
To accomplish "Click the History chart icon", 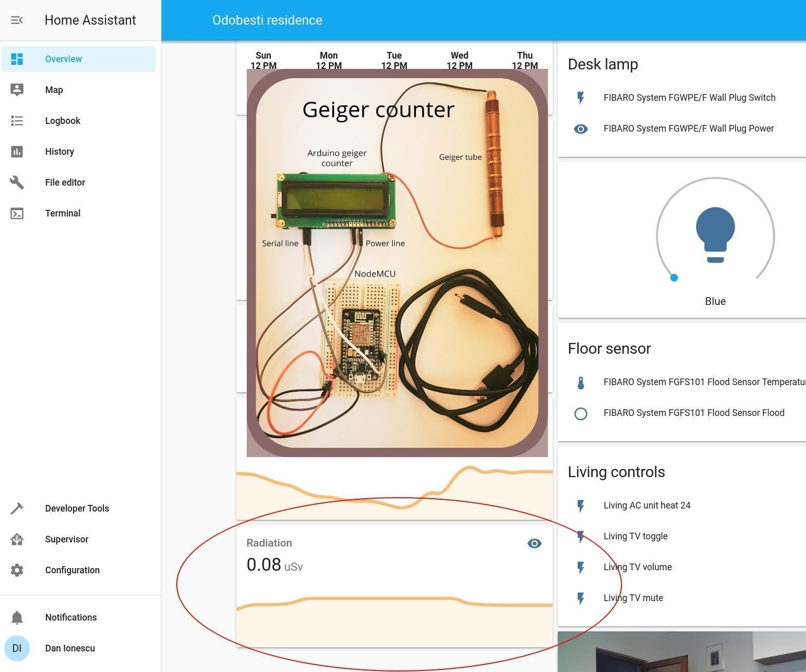I will pos(17,152).
